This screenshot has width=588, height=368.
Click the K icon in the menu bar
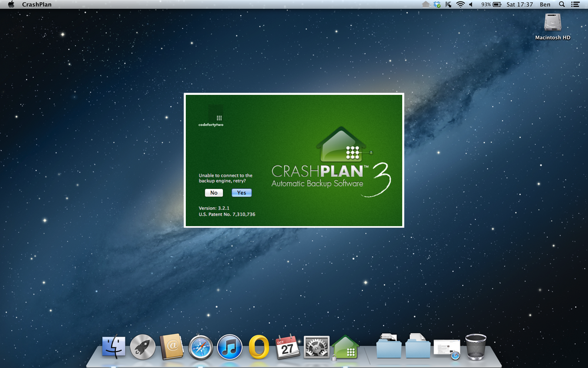pos(448,5)
